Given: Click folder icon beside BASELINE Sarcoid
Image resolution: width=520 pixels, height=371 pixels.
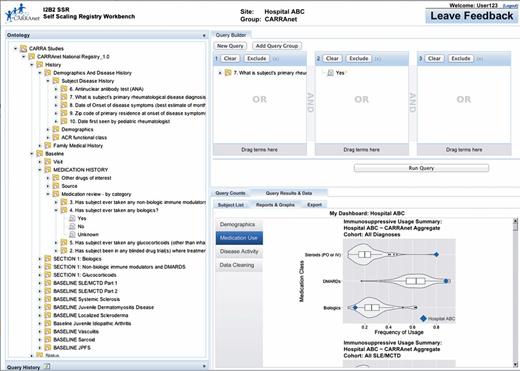Looking at the screenshot, I should pyautogui.click(x=48, y=340).
